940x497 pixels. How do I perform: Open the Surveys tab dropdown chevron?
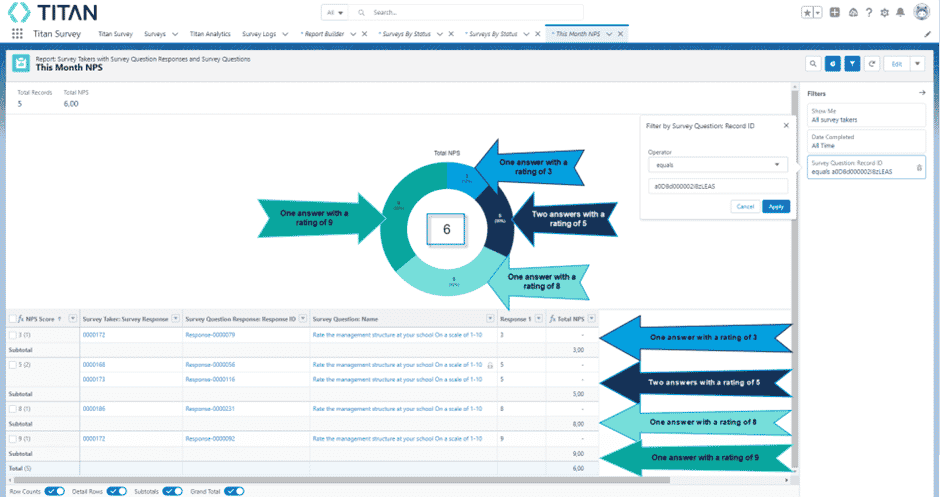174,33
